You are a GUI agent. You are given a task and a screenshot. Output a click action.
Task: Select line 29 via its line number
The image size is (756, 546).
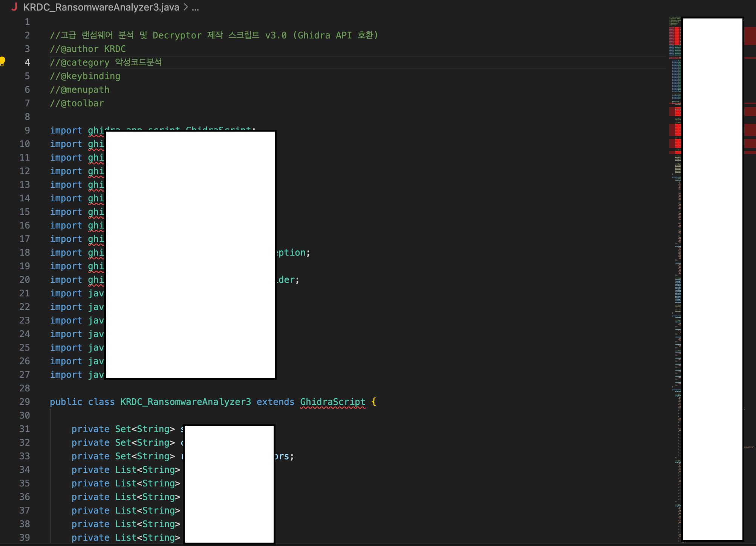(x=24, y=402)
